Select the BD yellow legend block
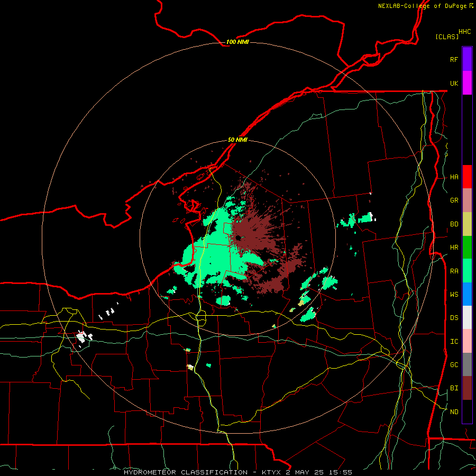 point(467,224)
